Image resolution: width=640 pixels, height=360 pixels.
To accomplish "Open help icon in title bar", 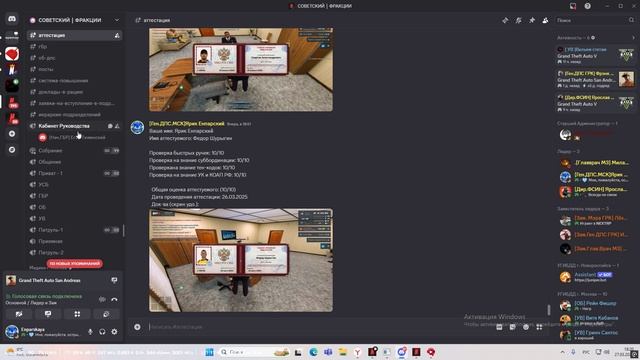I will click(x=587, y=6).
